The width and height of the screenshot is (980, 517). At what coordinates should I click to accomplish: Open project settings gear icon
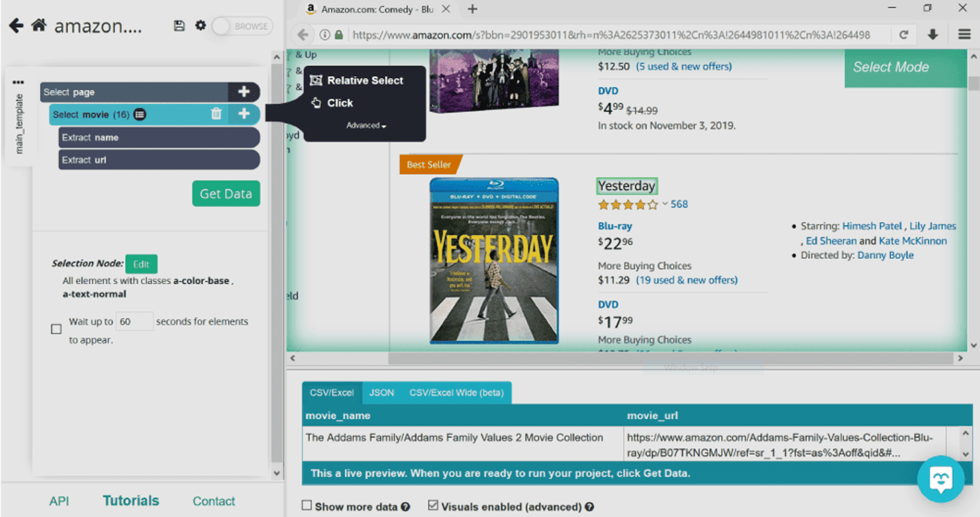coord(201,25)
